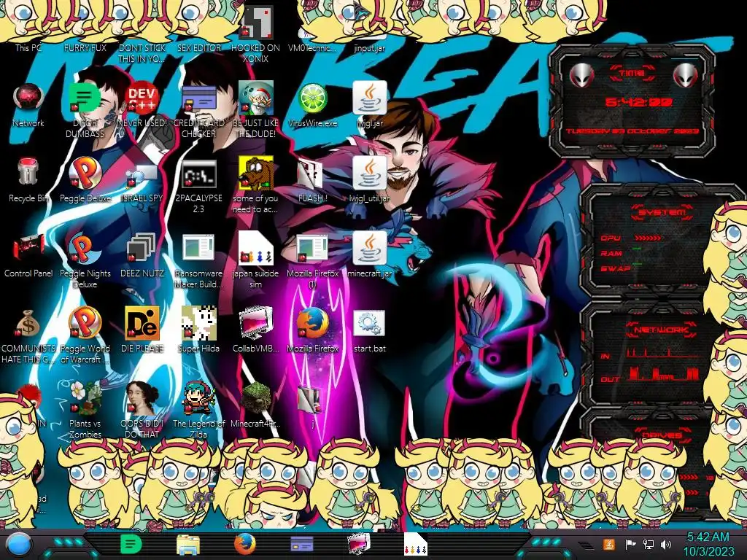Select the VirusWire.exe lime icon
Screen dimensions: 747x560
[312, 98]
